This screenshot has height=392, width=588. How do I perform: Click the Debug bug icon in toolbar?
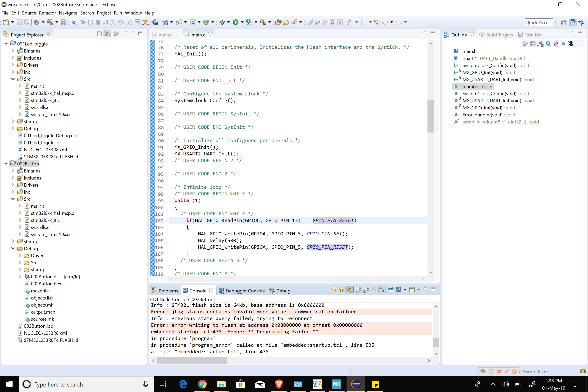coord(222,22)
